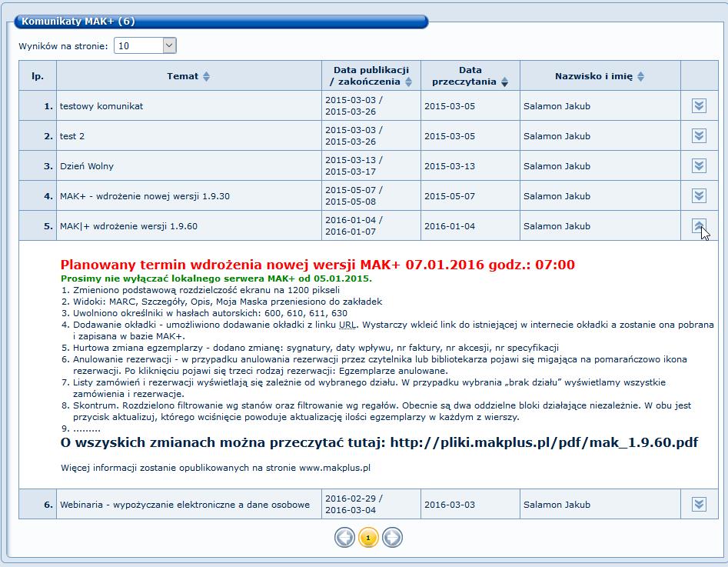The image size is (728, 567).
Task: Click 'Salamon Jakub' in the Webinaria row
Action: coord(557,505)
